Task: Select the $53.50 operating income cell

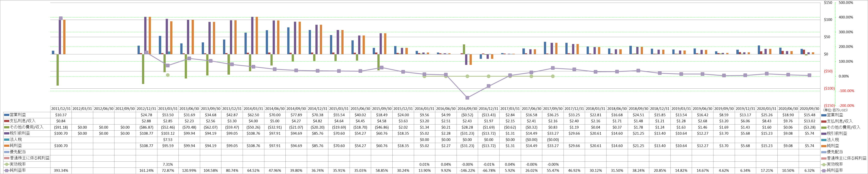Action: tap(168, 115)
